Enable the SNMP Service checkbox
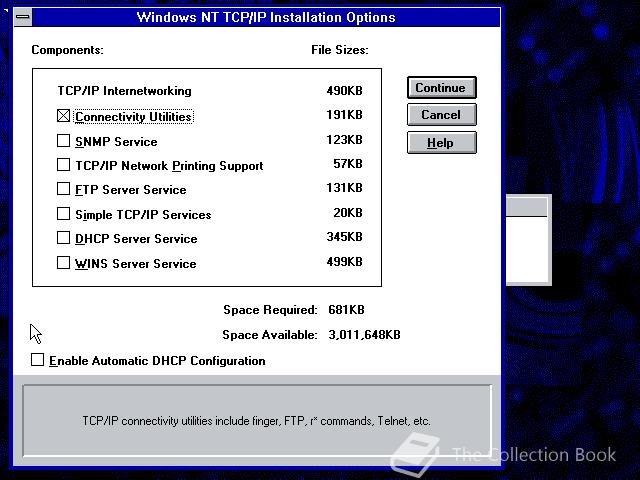This screenshot has width=640, height=480. point(64,141)
